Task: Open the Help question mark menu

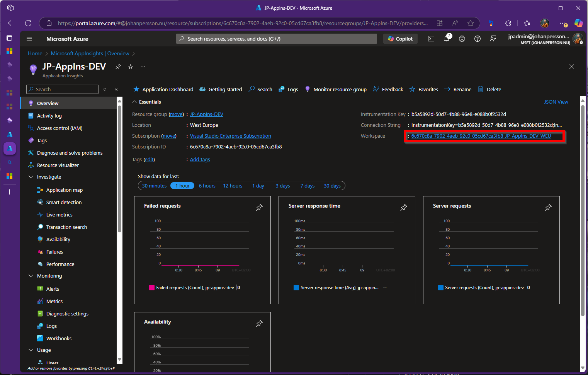Action: click(x=478, y=39)
